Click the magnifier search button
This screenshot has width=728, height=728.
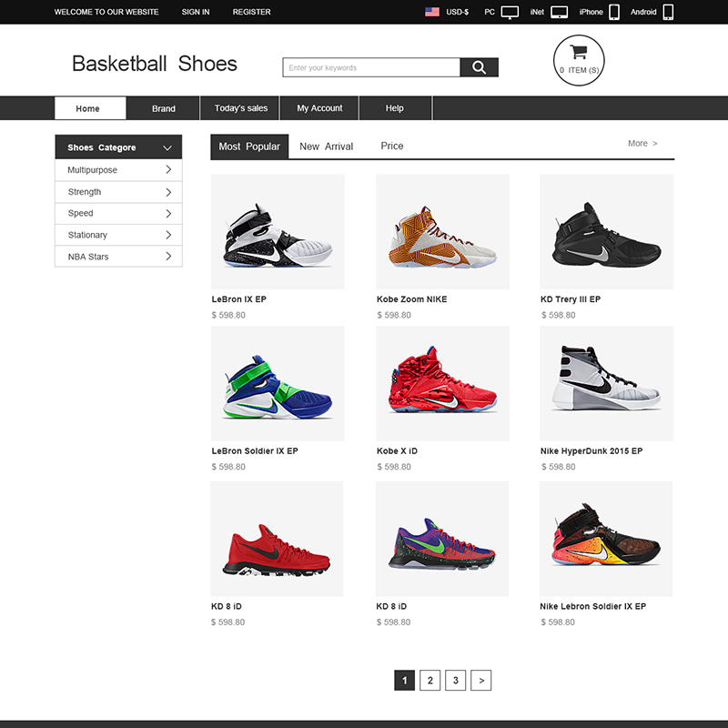pyautogui.click(x=479, y=67)
